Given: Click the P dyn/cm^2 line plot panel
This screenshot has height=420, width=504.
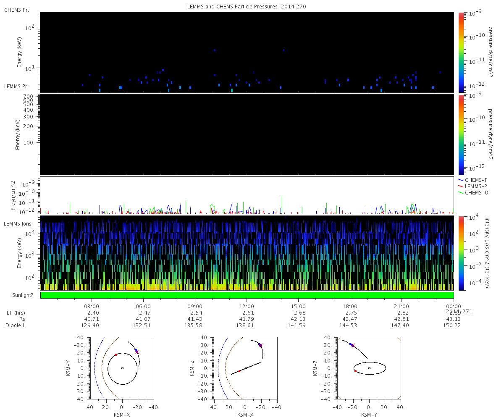Looking at the screenshot, I should click(x=247, y=195).
